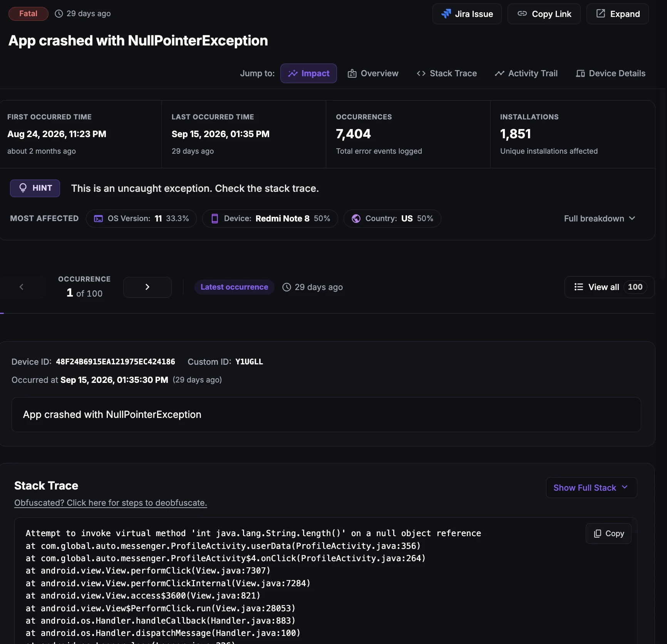Click the uncaught exception hint message
Image resolution: width=667 pixels, height=644 pixels.
click(195, 188)
